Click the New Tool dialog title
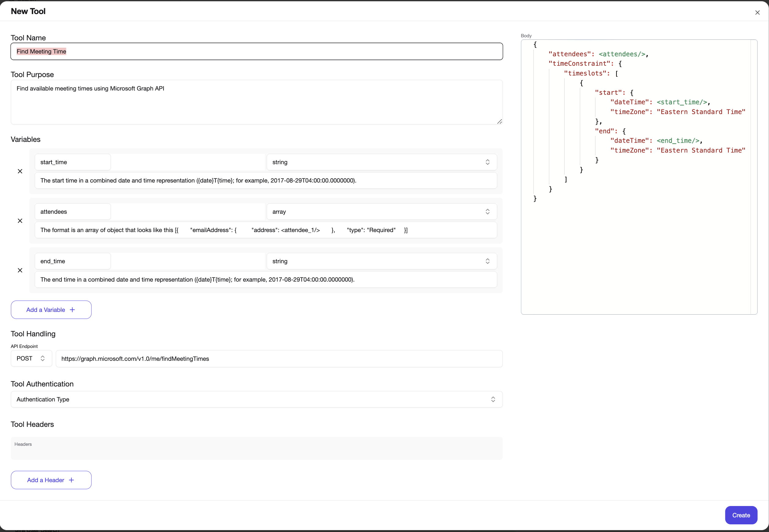 (x=28, y=11)
